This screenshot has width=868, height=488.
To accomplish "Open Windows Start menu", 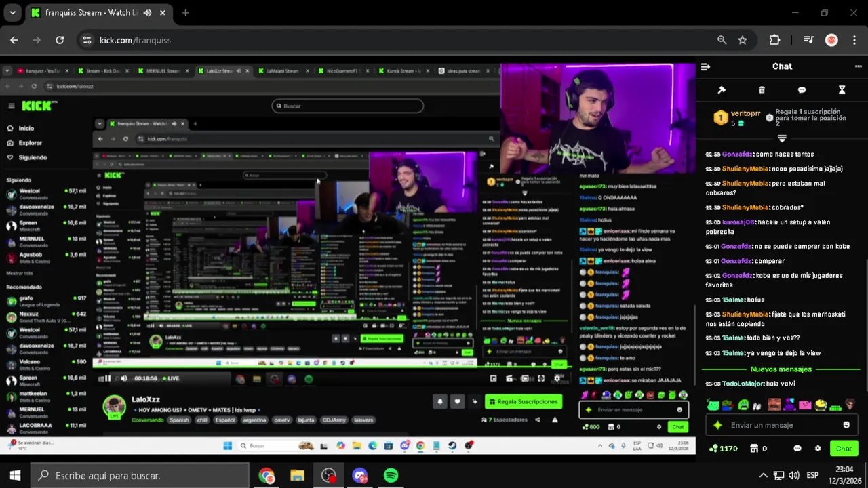I will [x=15, y=475].
